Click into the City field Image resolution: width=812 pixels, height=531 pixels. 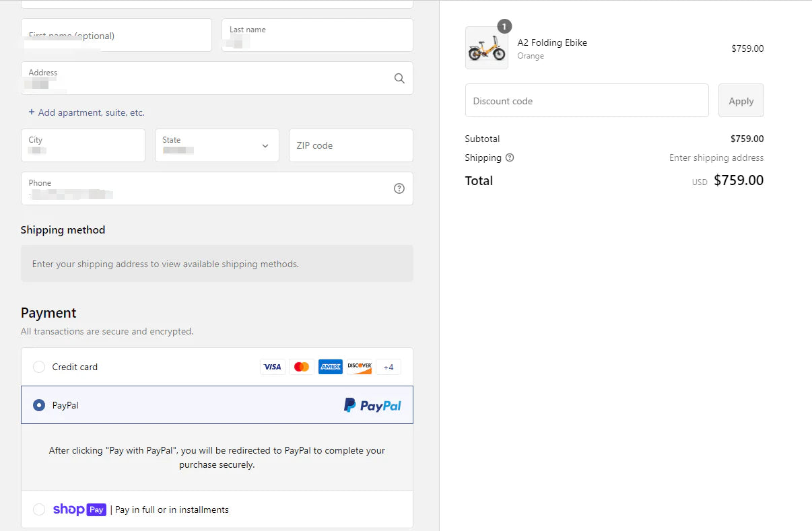pyautogui.click(x=83, y=145)
